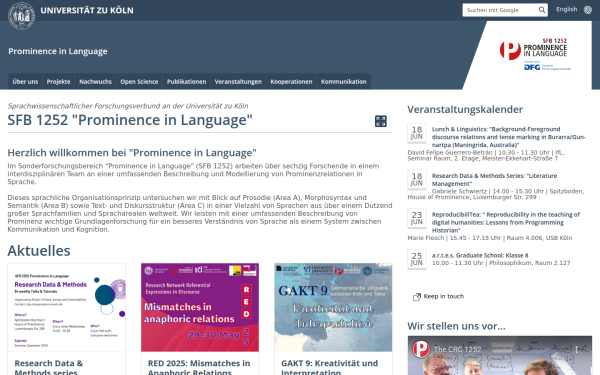Open the a.r.t.e.s. Graduate School Klasse 8 link

click(480, 255)
